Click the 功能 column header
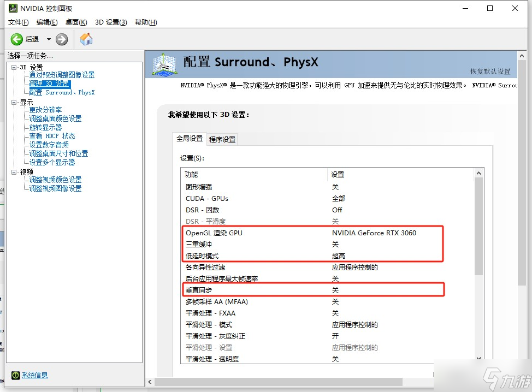 [x=254, y=174]
